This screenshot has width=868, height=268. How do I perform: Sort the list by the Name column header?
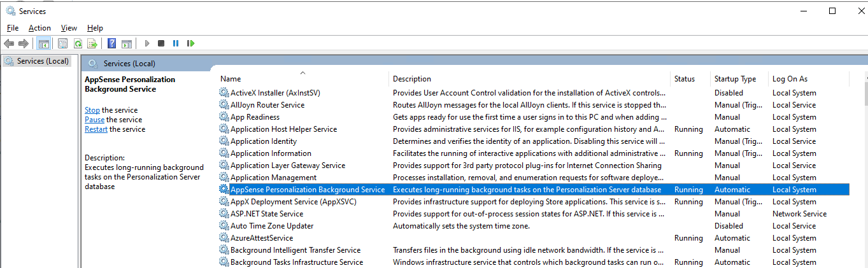(x=231, y=79)
